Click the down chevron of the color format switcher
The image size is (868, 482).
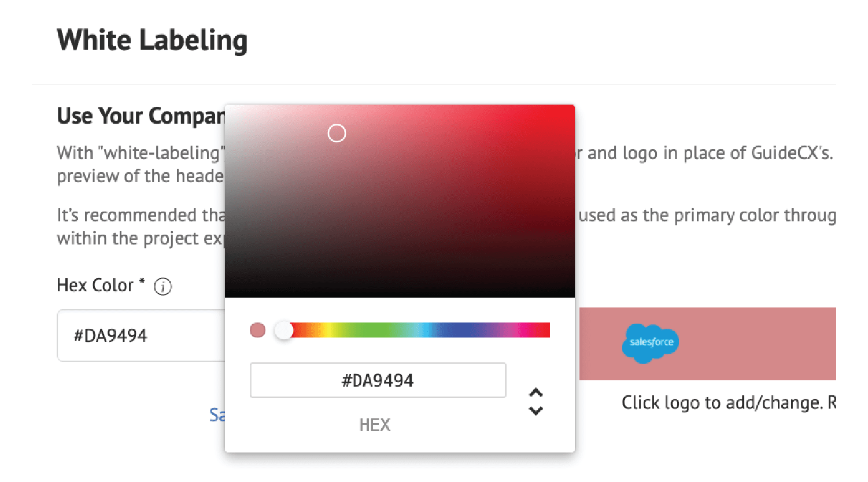tap(536, 411)
